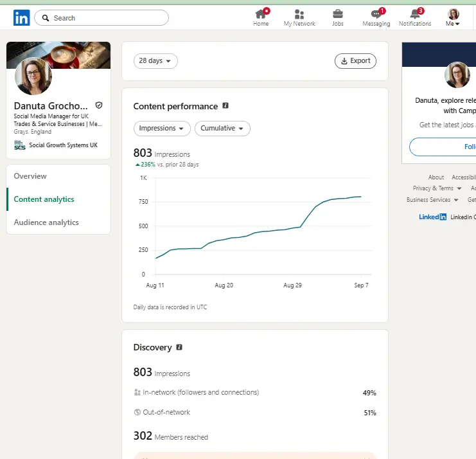Click the Aug 29 axis label
This screenshot has width=476, height=459.
point(293,285)
